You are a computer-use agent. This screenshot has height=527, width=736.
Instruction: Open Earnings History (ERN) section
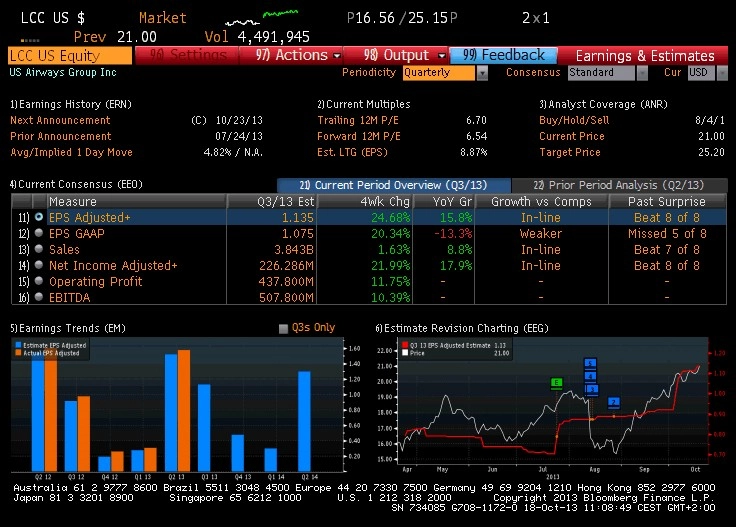pos(71,104)
